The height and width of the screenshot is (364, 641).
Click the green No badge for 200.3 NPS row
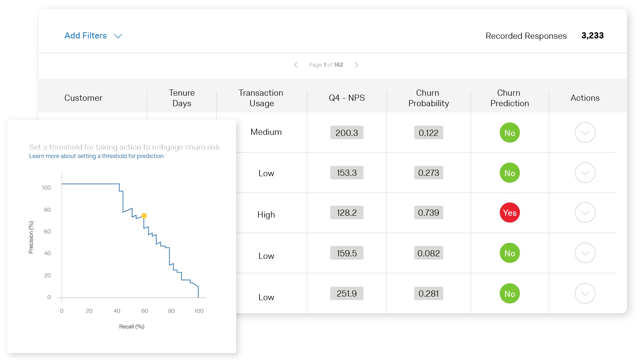[510, 133]
